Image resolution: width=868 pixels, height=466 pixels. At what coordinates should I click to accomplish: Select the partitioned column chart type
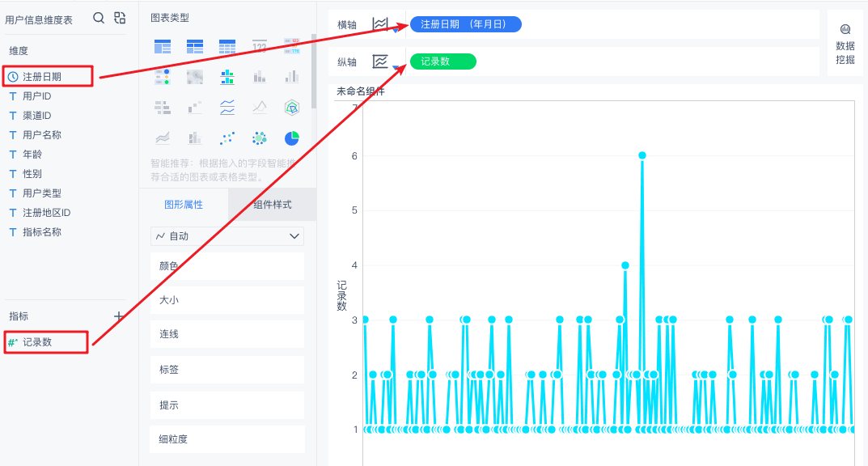click(227, 77)
